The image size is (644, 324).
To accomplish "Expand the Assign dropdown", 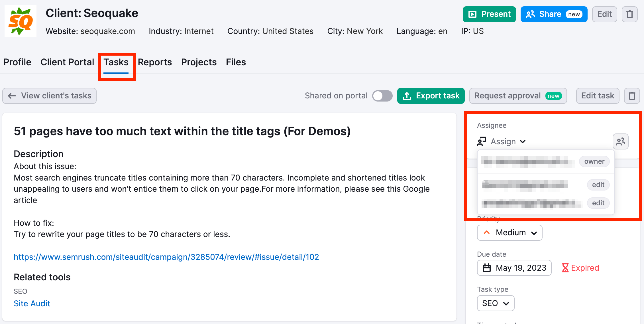I will tap(502, 141).
